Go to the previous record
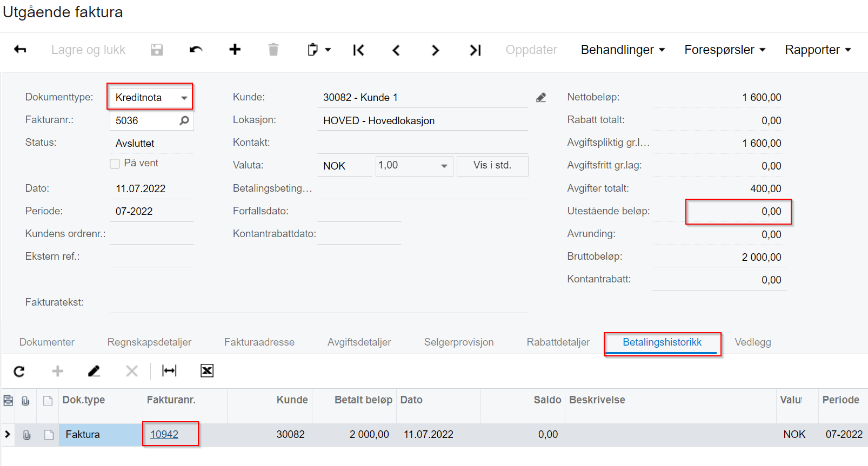 pos(396,50)
